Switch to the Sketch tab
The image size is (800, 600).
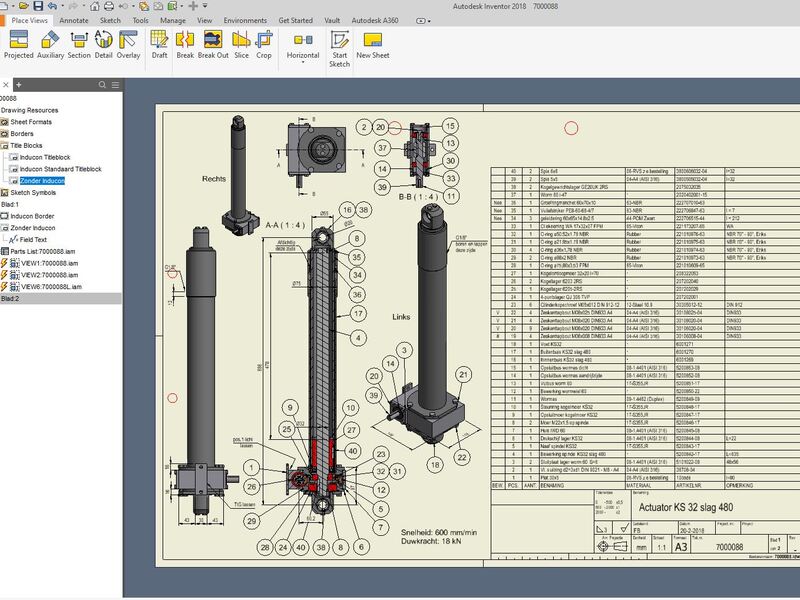110,20
